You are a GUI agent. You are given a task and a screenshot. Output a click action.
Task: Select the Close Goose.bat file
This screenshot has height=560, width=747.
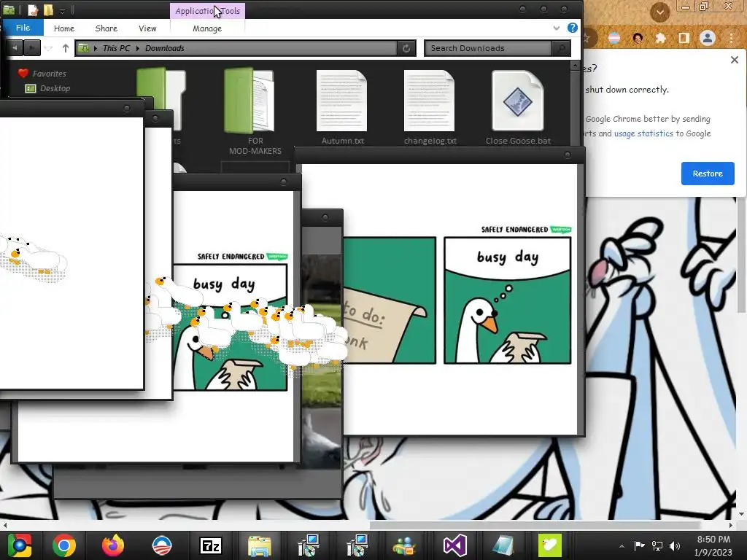click(x=518, y=107)
